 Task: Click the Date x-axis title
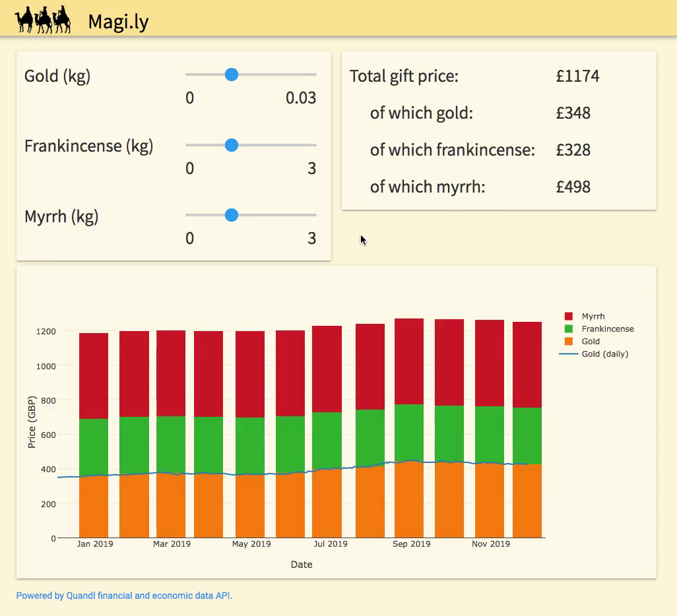[x=302, y=565]
